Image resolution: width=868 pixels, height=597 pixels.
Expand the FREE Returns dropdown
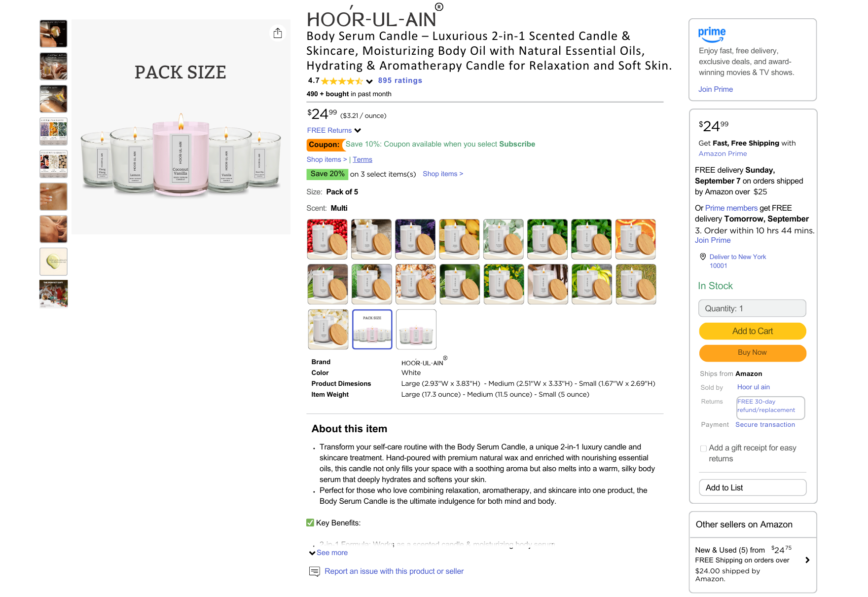point(358,131)
